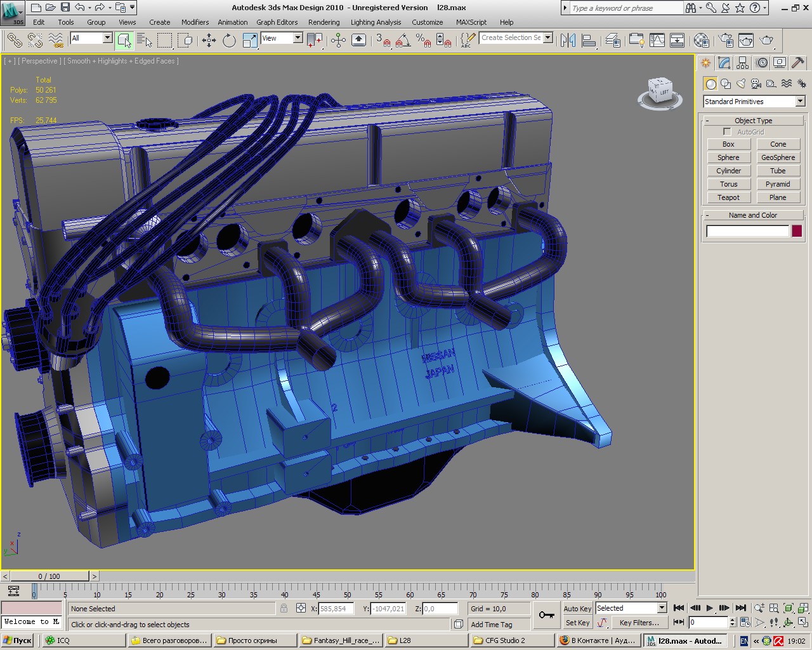Toggle the Window/Crossing selection mode

tap(185, 40)
